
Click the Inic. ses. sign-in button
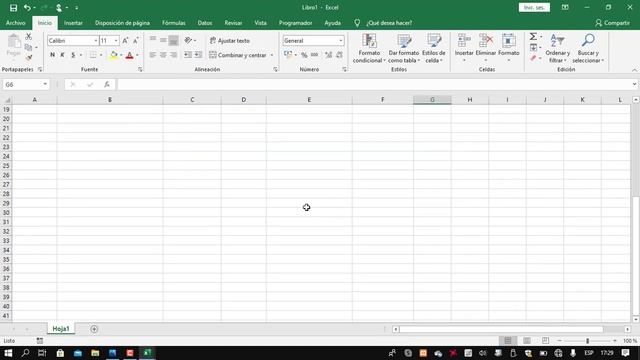pyautogui.click(x=534, y=7)
